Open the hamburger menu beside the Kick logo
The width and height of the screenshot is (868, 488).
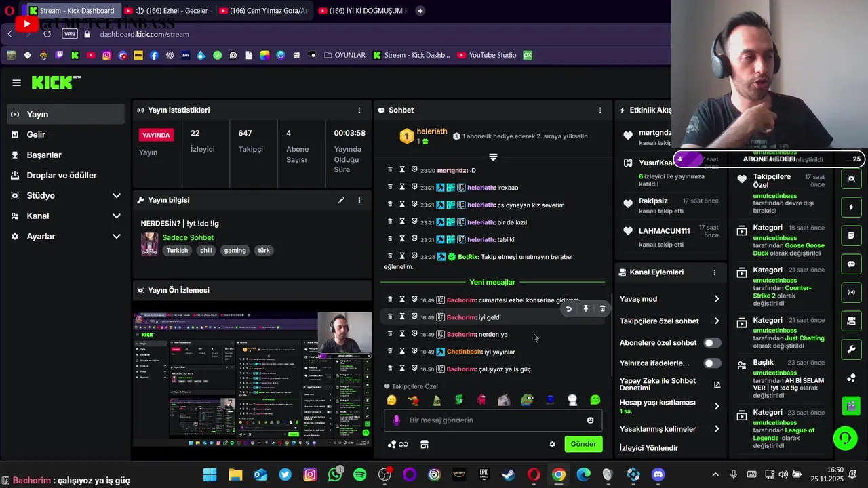point(17,83)
